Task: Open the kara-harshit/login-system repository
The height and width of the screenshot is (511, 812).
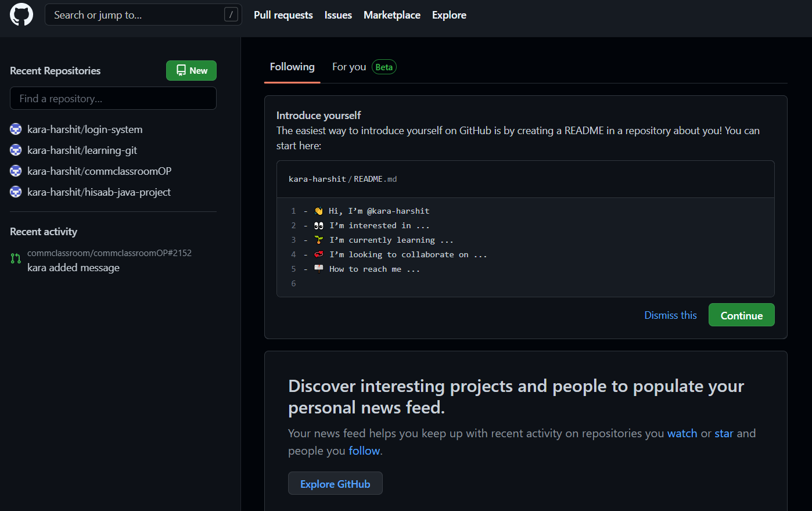Action: 85,129
